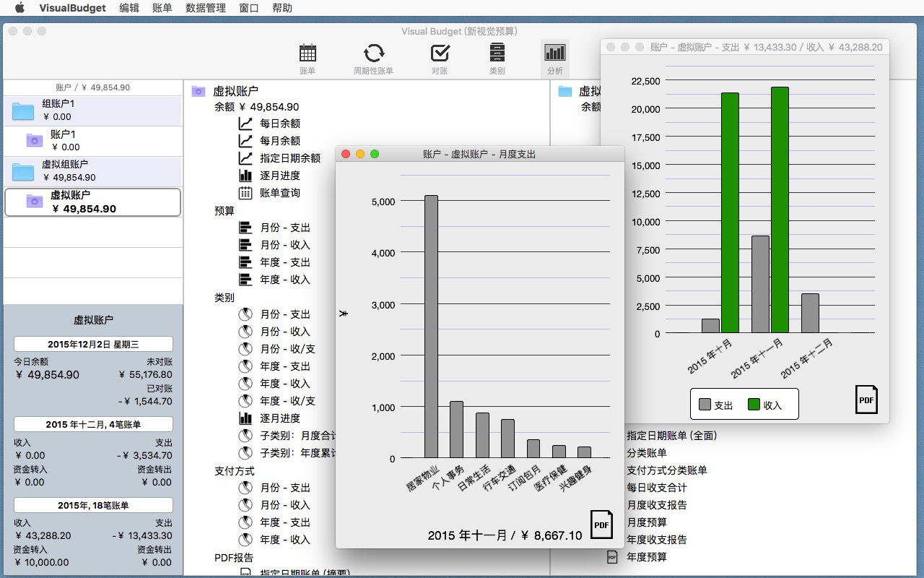Open category 年度 - 收/支 pie icon
Viewport: 924px width, 578px height.
tap(245, 401)
